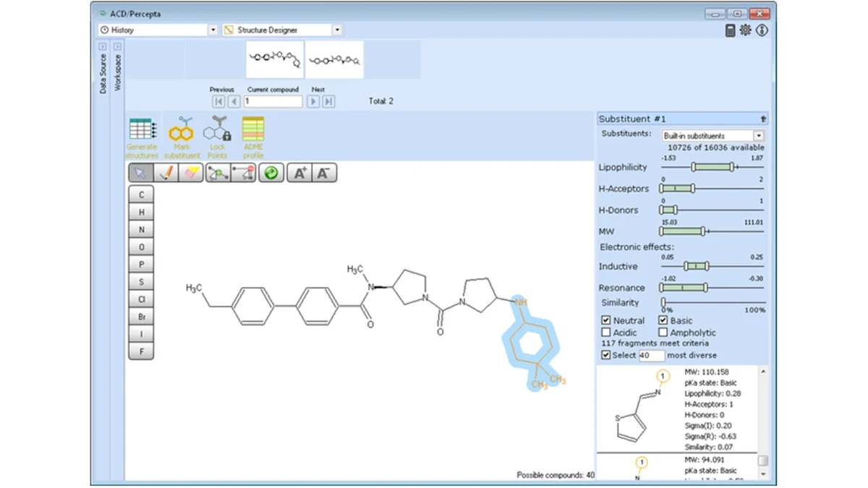The image size is (868, 488).
Task: Enable the Ampholytic checkbox
Action: click(x=663, y=333)
